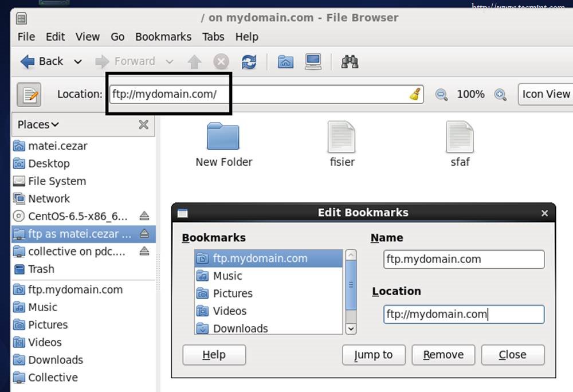Open the Places sidebar dropdown

coord(38,124)
